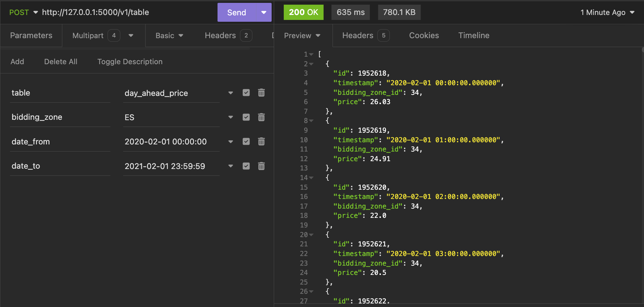Edit the date_from name field
Screen dimensions: 644x307
tap(60, 142)
